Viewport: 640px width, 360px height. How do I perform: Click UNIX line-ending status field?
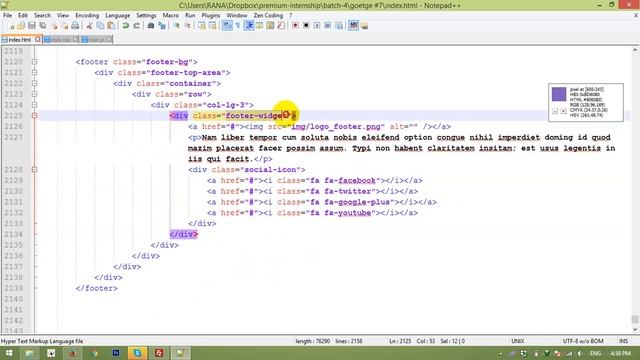pos(517,341)
